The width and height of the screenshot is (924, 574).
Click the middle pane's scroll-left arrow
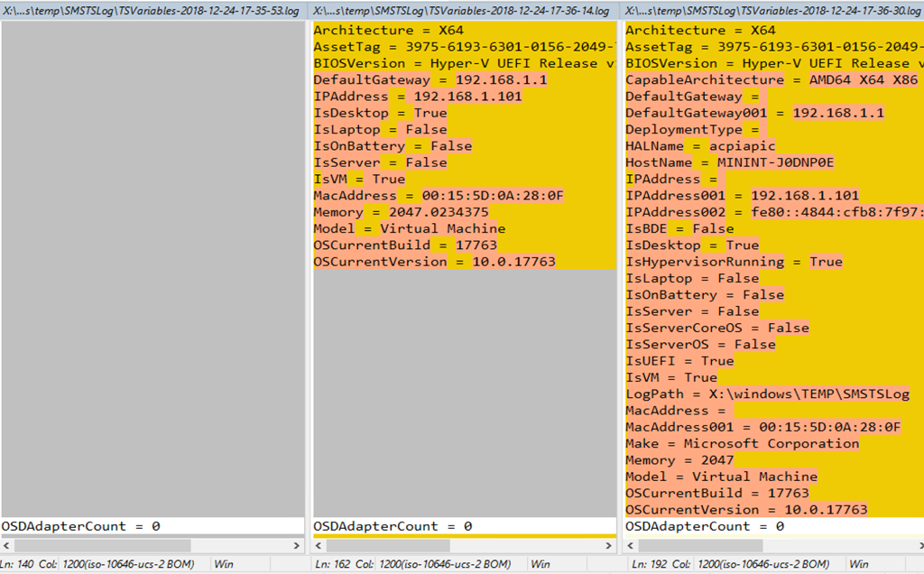point(319,546)
